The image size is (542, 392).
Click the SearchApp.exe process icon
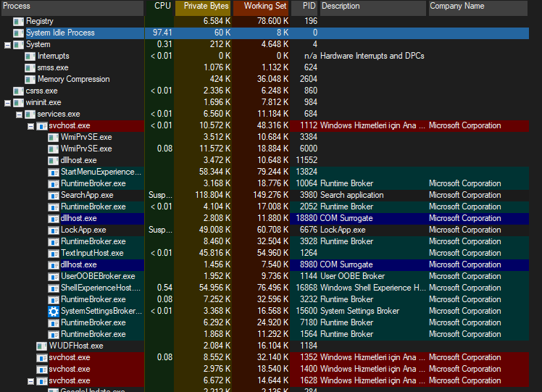coord(54,196)
